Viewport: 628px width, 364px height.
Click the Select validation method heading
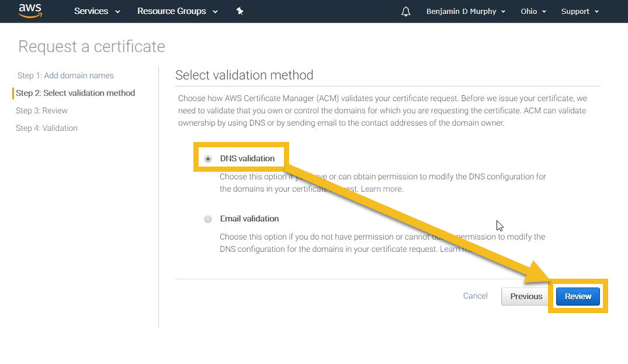point(244,75)
